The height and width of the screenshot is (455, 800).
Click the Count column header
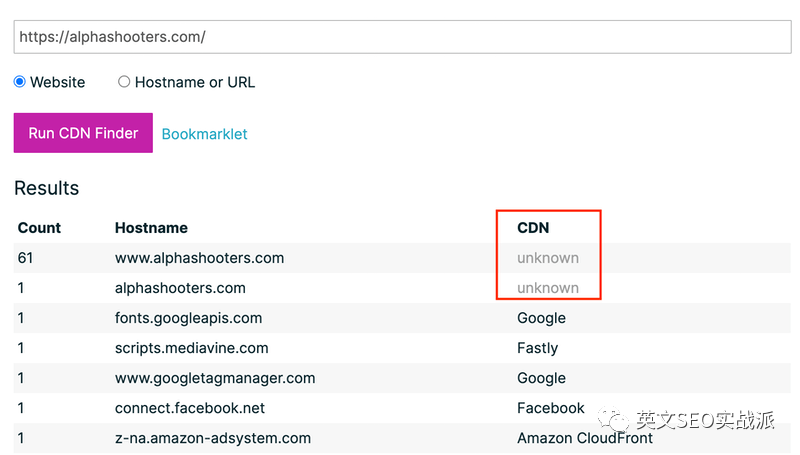pos(39,228)
